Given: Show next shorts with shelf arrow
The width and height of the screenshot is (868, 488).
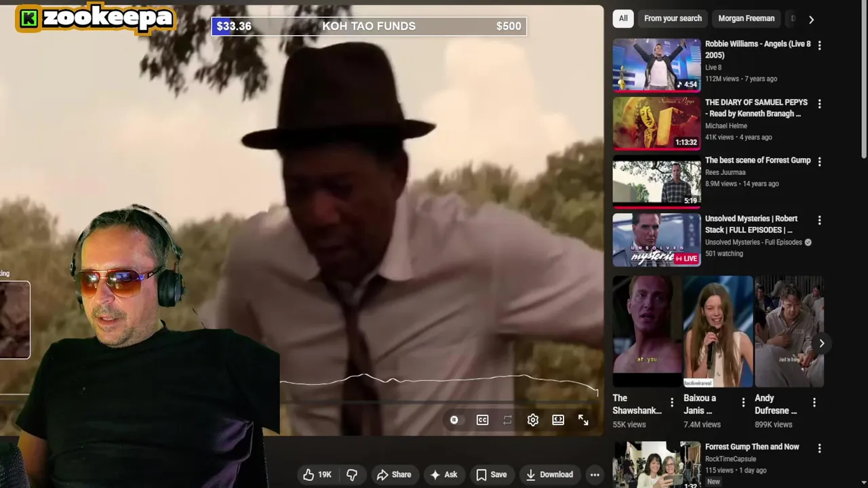Looking at the screenshot, I should coord(821,344).
